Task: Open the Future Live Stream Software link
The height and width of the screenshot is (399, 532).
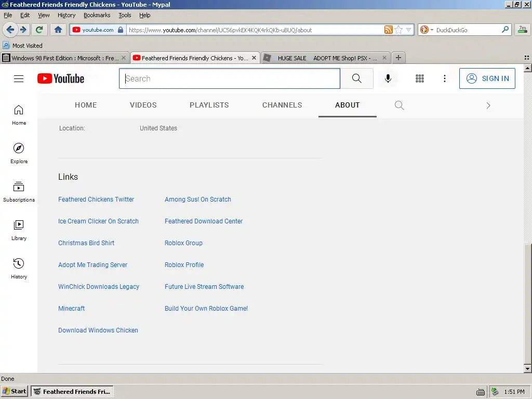Action: 204,287
